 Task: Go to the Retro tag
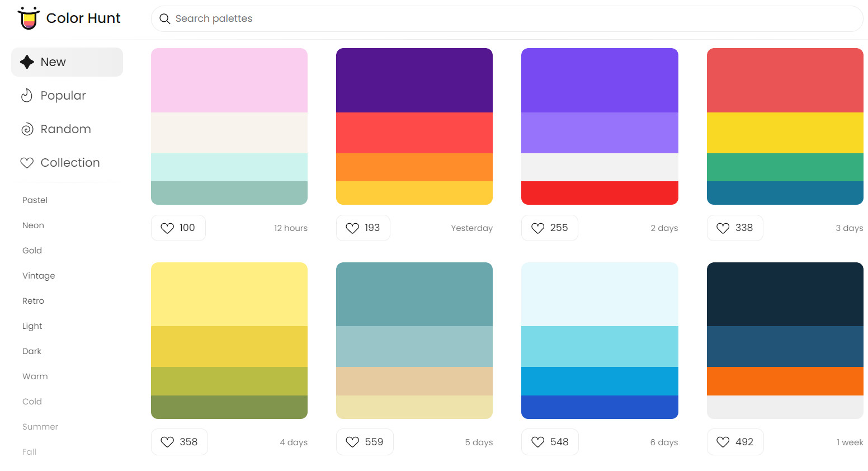pyautogui.click(x=33, y=301)
